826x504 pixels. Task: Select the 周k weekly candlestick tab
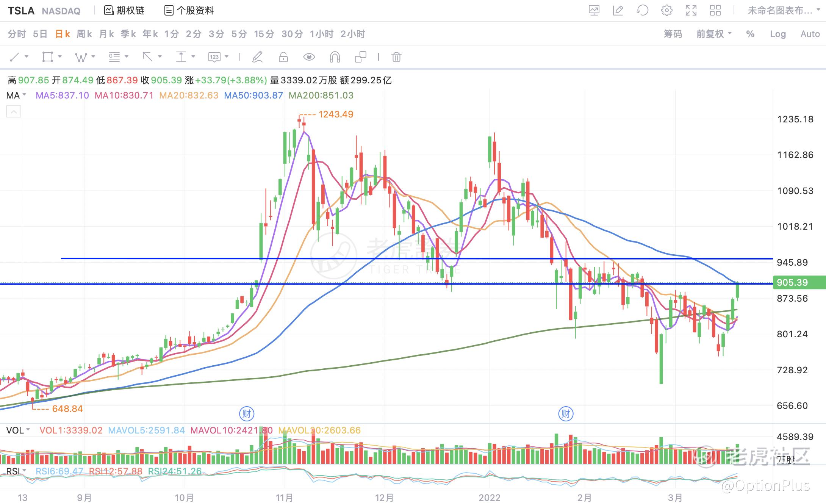coord(84,34)
